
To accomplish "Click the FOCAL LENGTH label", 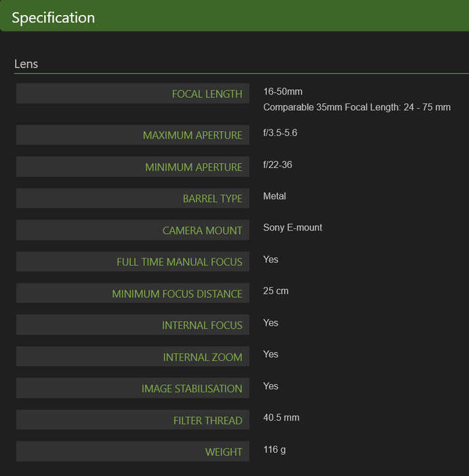I will tap(207, 94).
